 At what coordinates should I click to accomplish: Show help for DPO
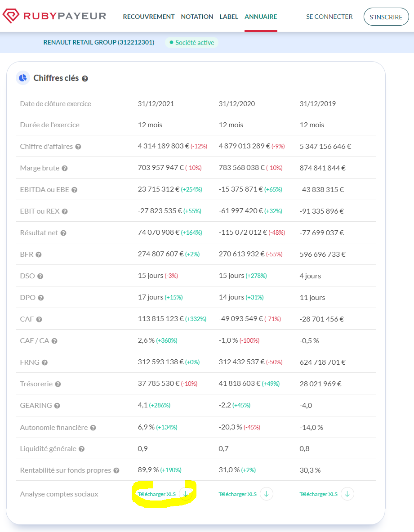(x=41, y=298)
